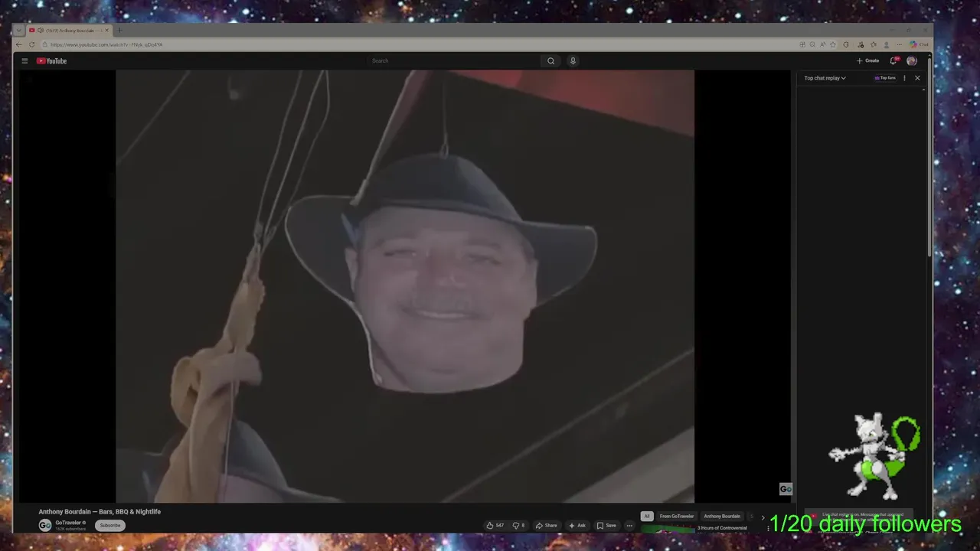The width and height of the screenshot is (980, 551).
Task: Open the Copilot Chat button
Action: (x=919, y=44)
